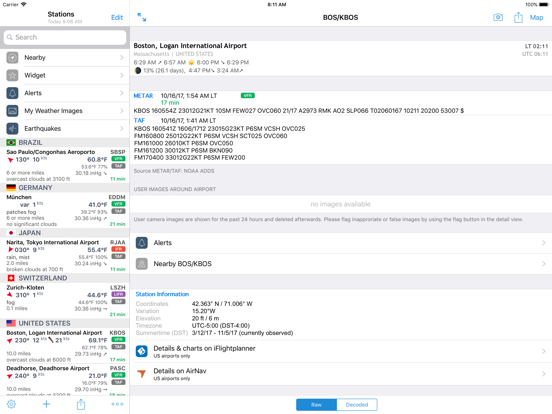The height and width of the screenshot is (414, 552).
Task: Tap the UNITED STATES country header
Action: coord(65,323)
